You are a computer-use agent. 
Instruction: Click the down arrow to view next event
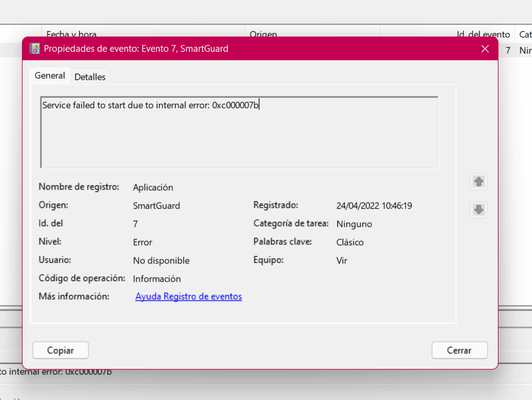coord(479,210)
